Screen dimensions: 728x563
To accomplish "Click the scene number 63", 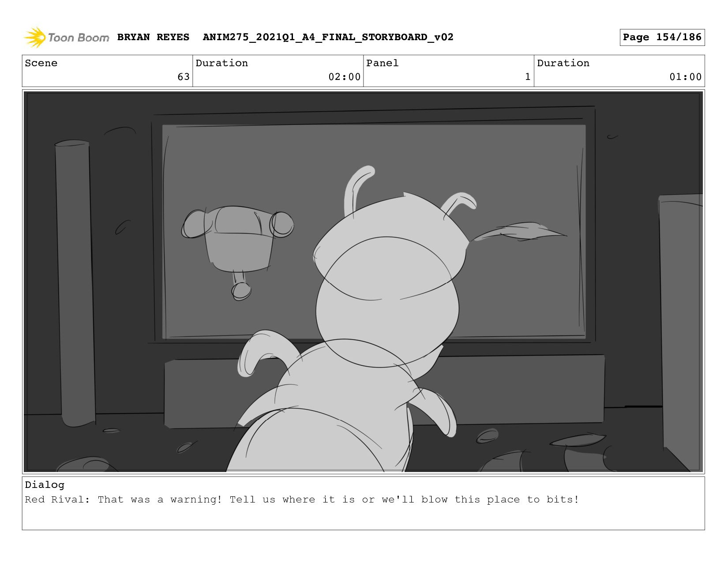I will tap(184, 77).
